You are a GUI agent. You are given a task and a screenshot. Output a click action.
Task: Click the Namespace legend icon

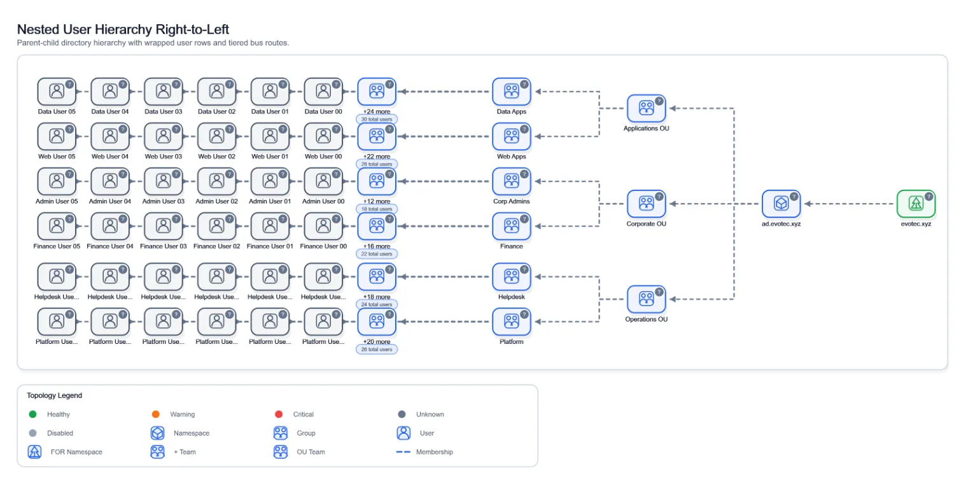pos(158,433)
